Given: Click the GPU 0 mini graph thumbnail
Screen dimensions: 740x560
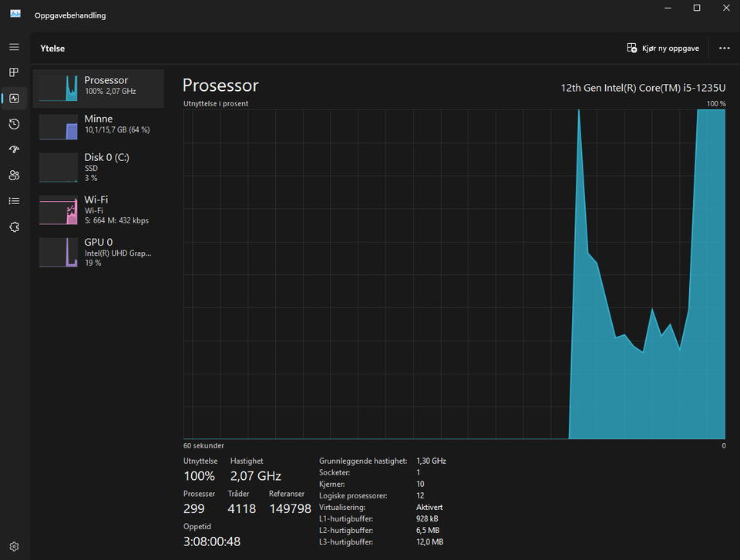Looking at the screenshot, I should pyautogui.click(x=59, y=253).
